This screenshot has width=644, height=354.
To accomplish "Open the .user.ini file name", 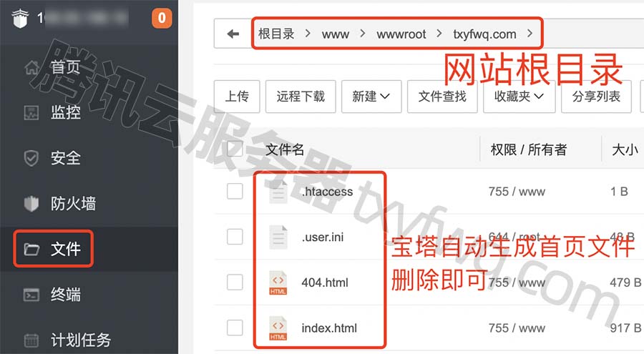I will click(x=323, y=237).
